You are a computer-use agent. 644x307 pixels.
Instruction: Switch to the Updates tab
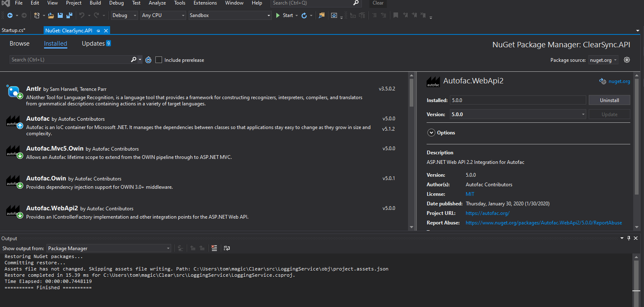pyautogui.click(x=93, y=44)
